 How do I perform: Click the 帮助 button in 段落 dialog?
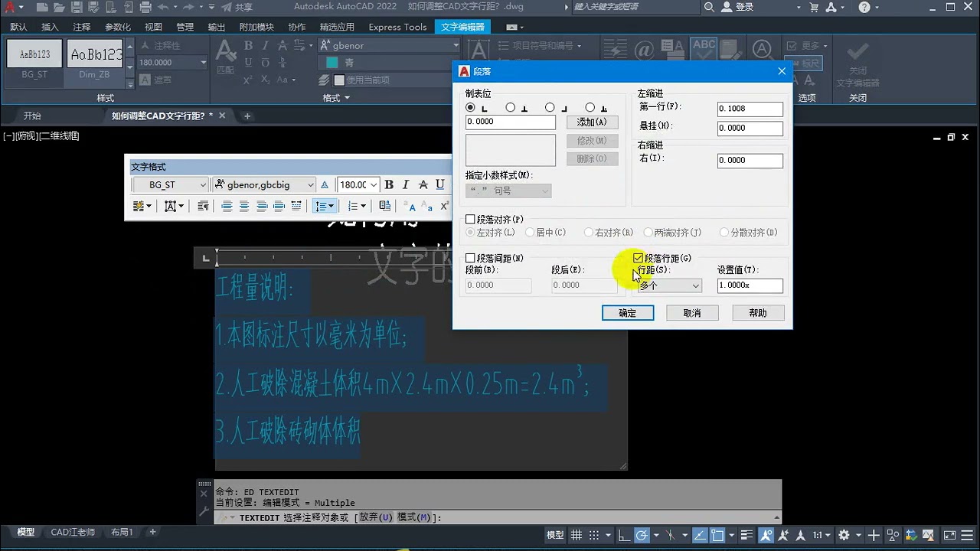pos(758,313)
